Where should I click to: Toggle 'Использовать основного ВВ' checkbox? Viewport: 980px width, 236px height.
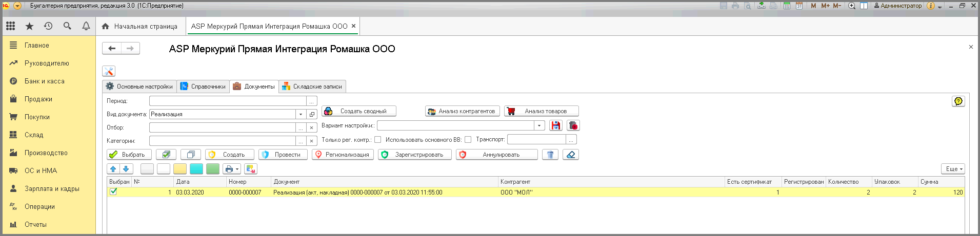coord(468,139)
